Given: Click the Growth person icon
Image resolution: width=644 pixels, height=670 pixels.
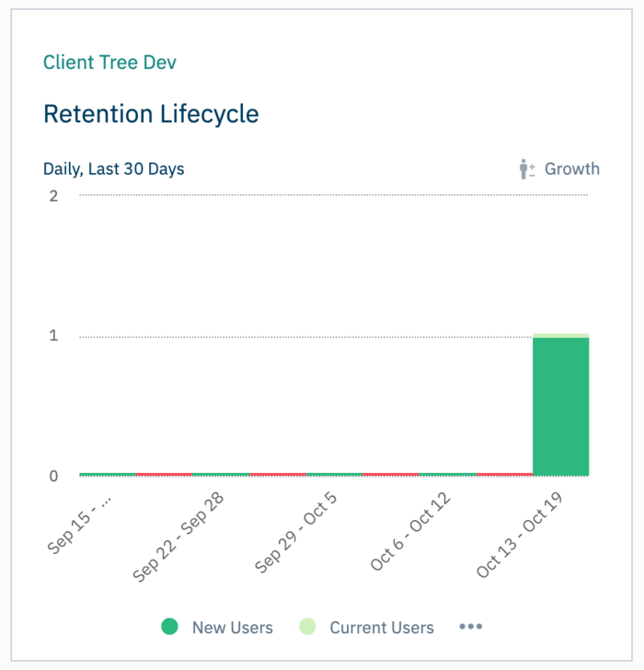Looking at the screenshot, I should click(x=527, y=169).
